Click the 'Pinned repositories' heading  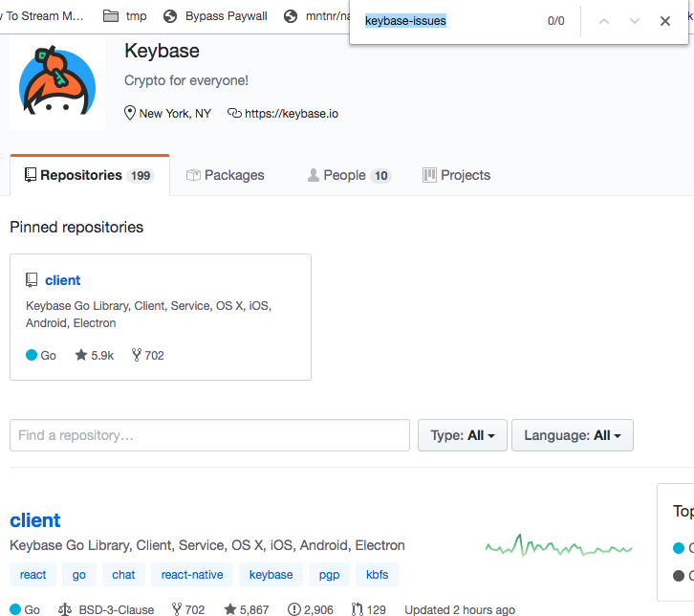pyautogui.click(x=76, y=228)
